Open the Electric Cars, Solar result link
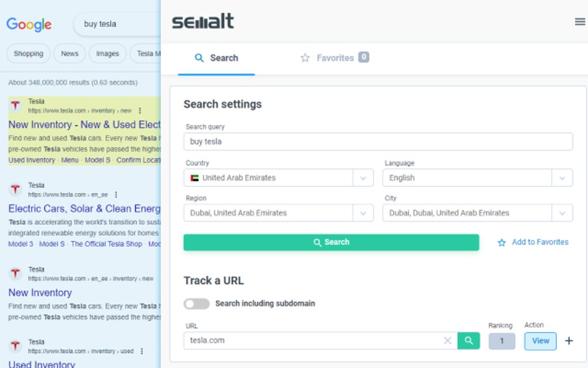The width and height of the screenshot is (588, 368). (84, 208)
